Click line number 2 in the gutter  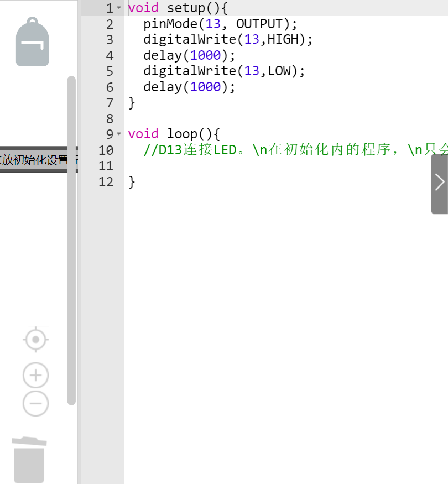tap(107, 24)
